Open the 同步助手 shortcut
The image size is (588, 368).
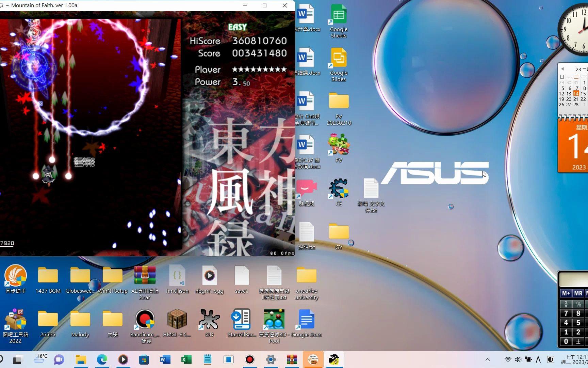16,279
